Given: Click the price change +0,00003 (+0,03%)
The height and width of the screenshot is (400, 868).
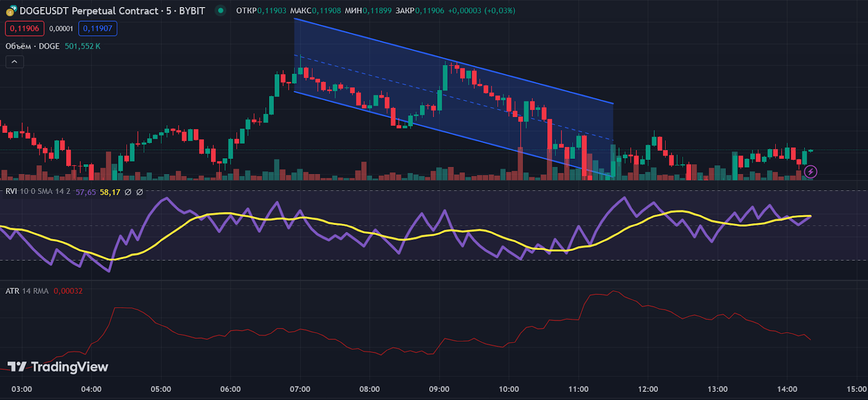Looking at the screenshot, I should pyautogui.click(x=482, y=10).
